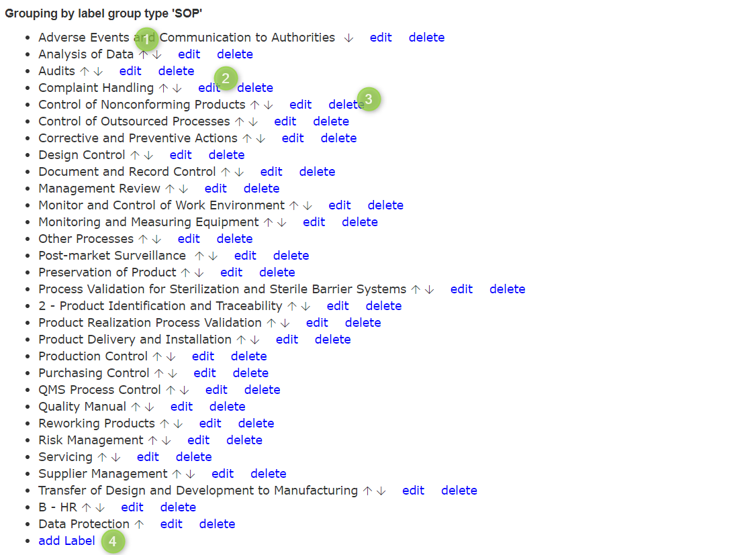
Task: Click down arrow beside Management Review
Action: tap(183, 189)
